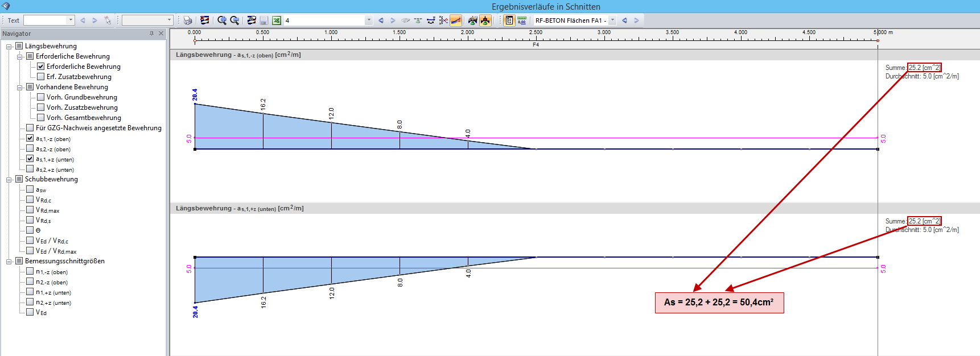Click the 20.4 value on upper diagram
Screen dimensions: 980x356
(195, 94)
